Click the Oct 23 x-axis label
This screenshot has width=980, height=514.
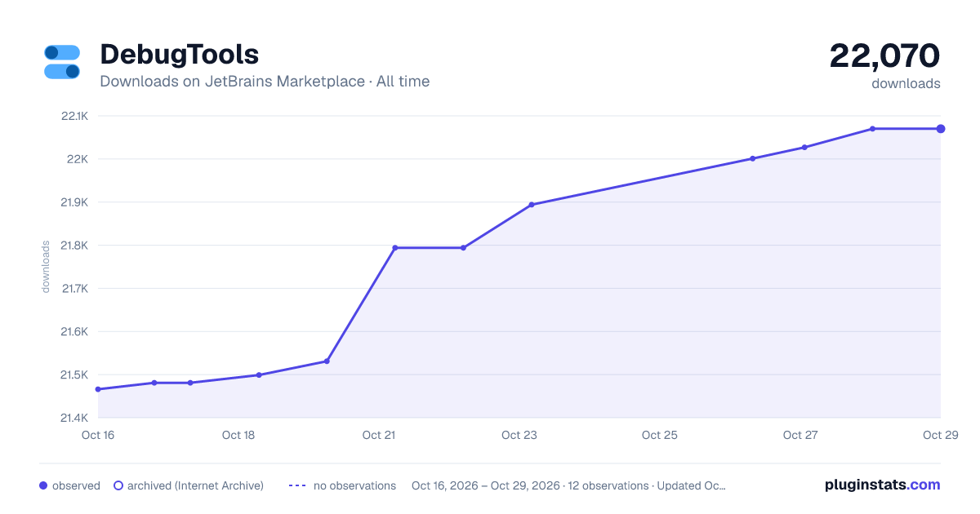click(519, 435)
